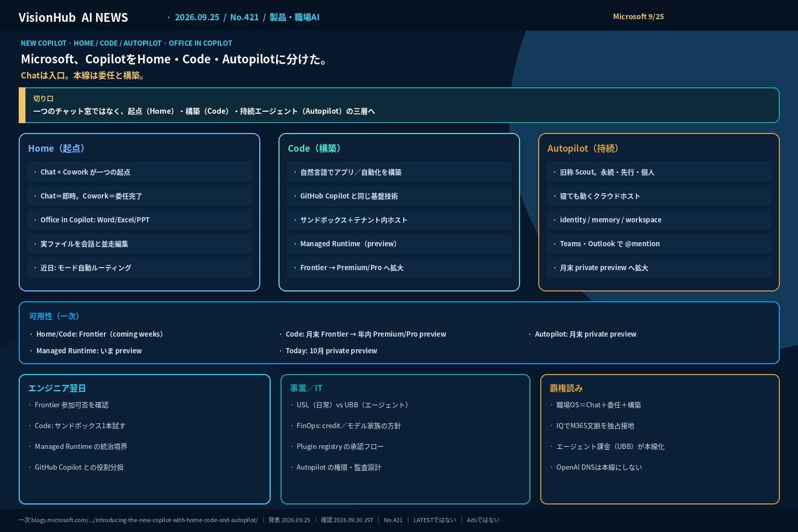Select row '旧称 Scout。永続・先行・個人'

coord(659,172)
